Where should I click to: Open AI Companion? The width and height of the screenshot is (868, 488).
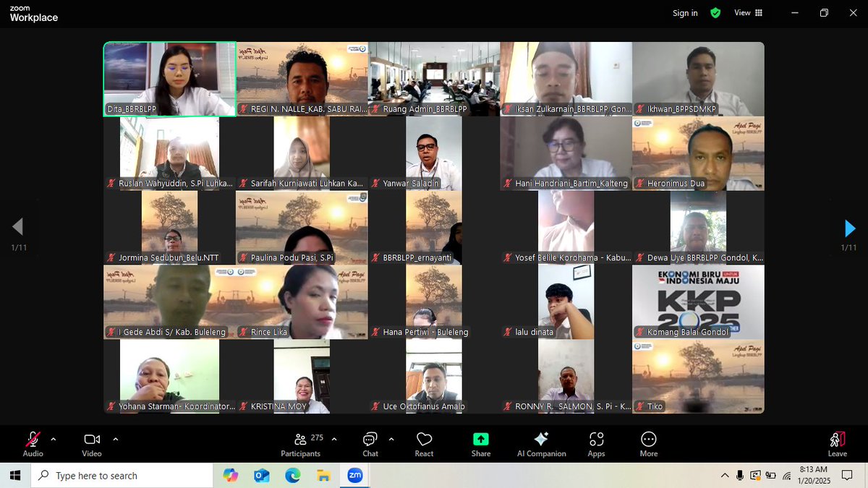point(541,444)
